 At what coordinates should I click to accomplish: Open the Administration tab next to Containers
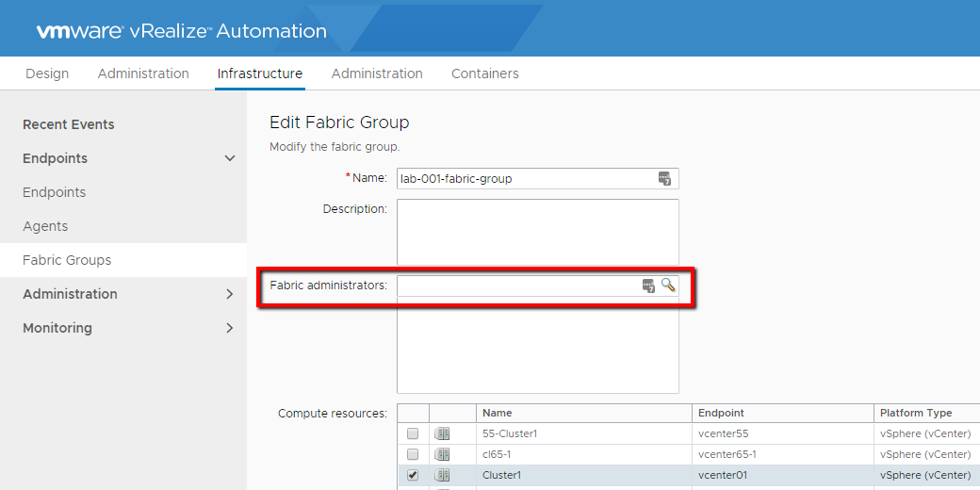point(377,73)
